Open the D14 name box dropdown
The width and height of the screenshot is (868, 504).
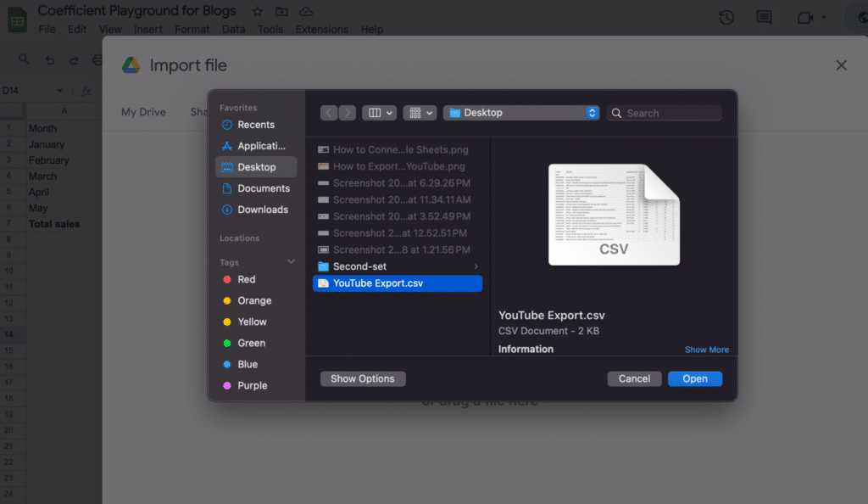[60, 91]
